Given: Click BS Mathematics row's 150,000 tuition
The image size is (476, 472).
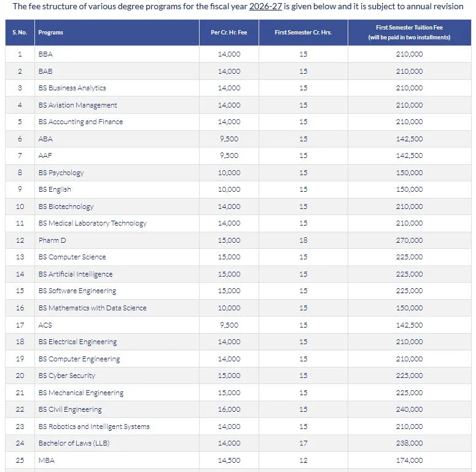Looking at the screenshot, I should point(409,308).
